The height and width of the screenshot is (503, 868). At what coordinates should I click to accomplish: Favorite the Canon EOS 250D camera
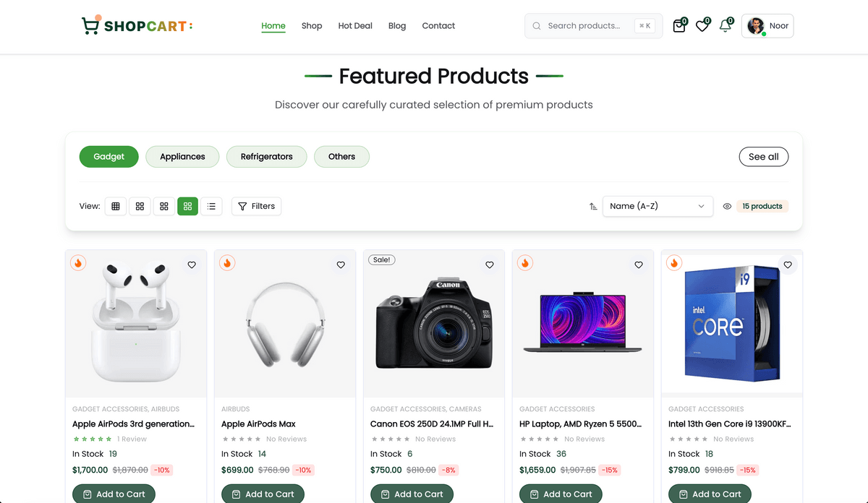pyautogui.click(x=490, y=265)
